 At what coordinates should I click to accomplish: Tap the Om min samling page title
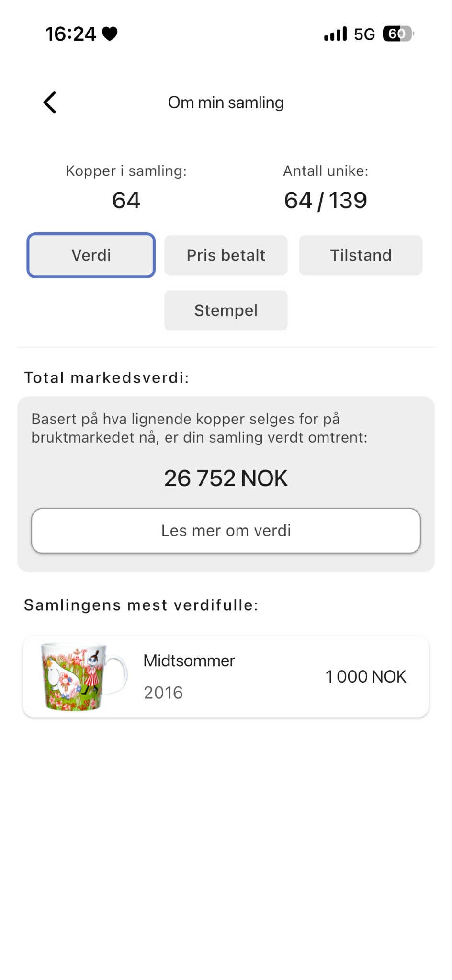click(226, 103)
